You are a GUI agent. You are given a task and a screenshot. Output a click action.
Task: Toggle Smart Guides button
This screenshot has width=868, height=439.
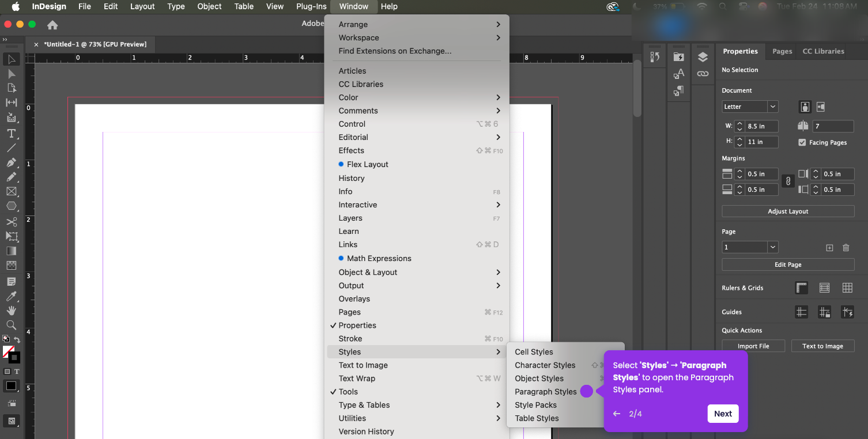pyautogui.click(x=847, y=312)
